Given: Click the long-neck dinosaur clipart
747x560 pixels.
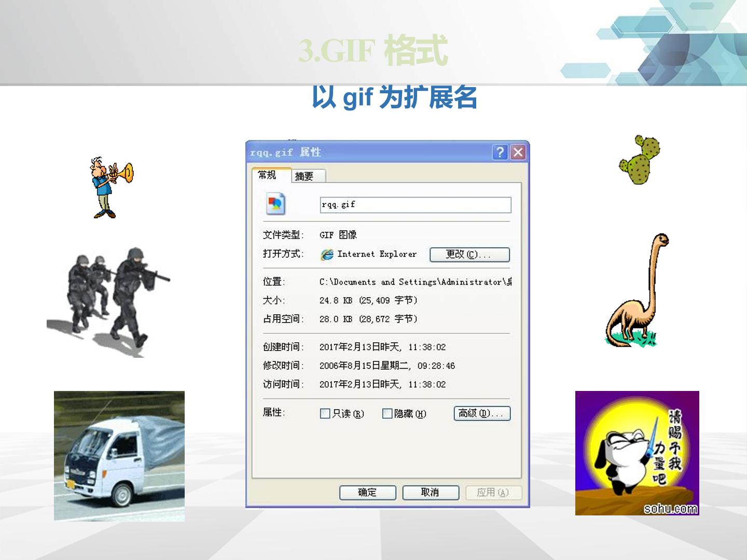Looking at the screenshot, I should coord(638,290).
